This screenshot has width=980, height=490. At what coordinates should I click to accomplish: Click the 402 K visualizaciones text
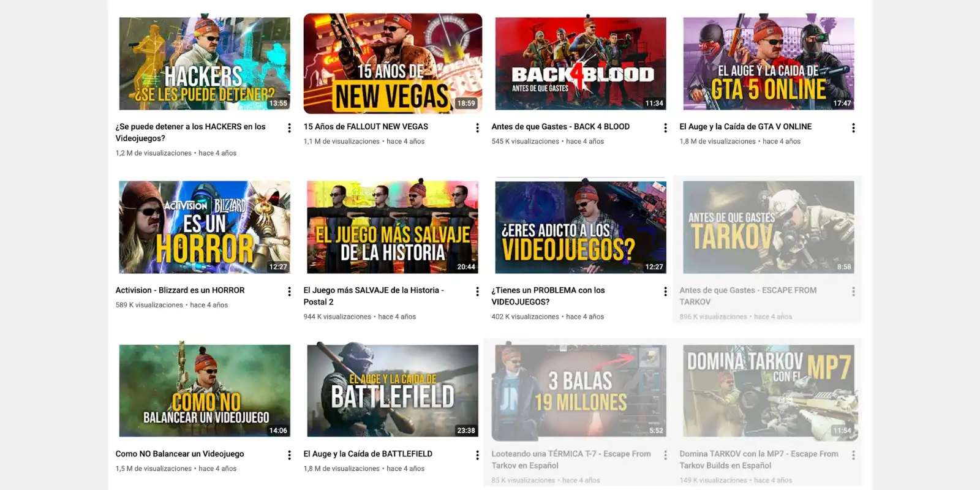[526, 317]
